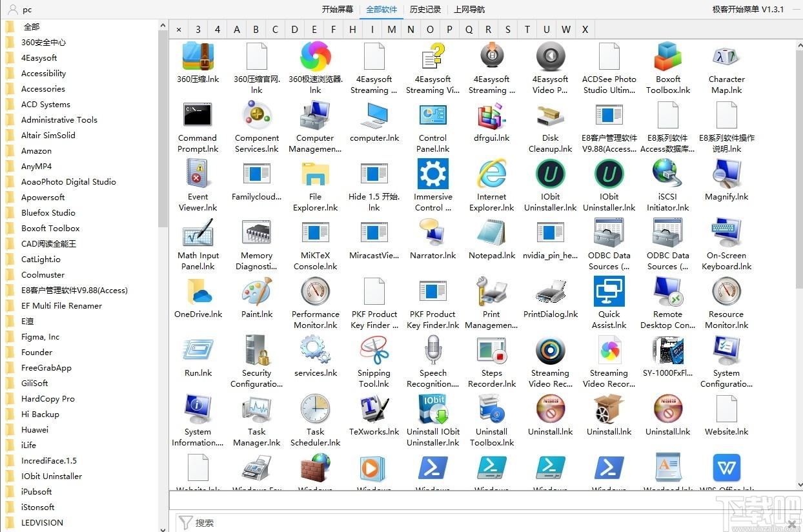Open the 360压缩 shortcut icon
Viewport: 803px width, 532px height.
pos(198,56)
